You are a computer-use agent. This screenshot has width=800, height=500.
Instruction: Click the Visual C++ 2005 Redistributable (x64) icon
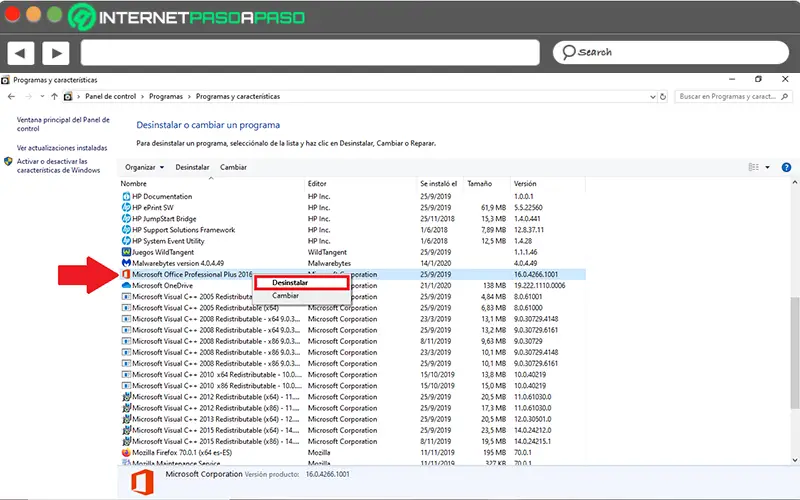point(126,308)
